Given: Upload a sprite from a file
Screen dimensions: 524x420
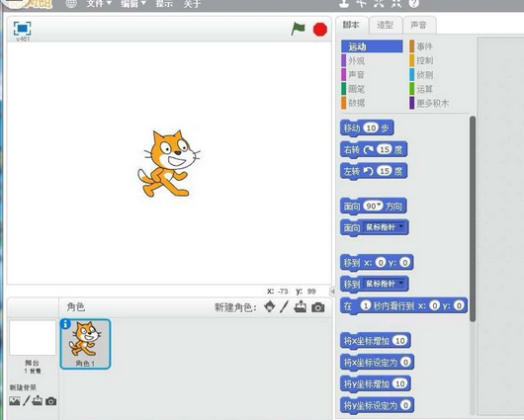Looking at the screenshot, I should [301, 306].
